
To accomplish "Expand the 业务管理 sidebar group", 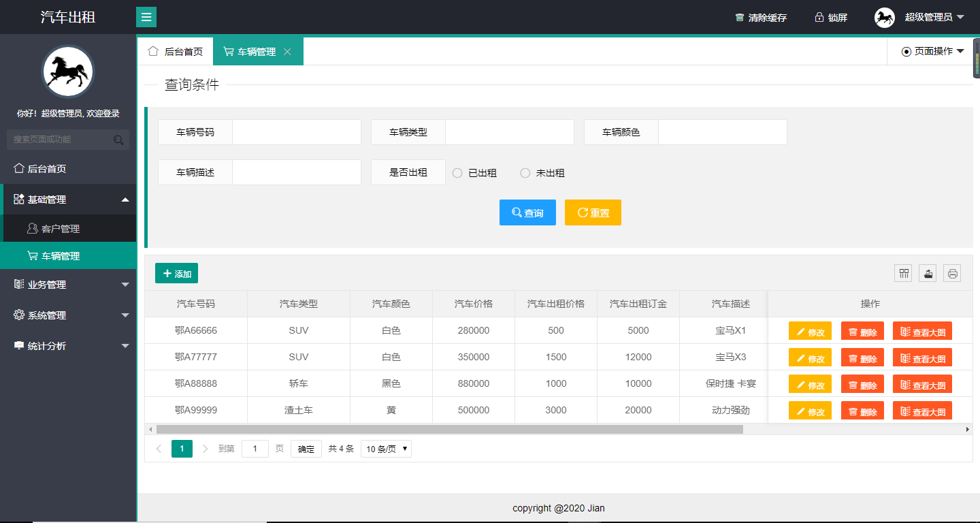I will (68, 285).
